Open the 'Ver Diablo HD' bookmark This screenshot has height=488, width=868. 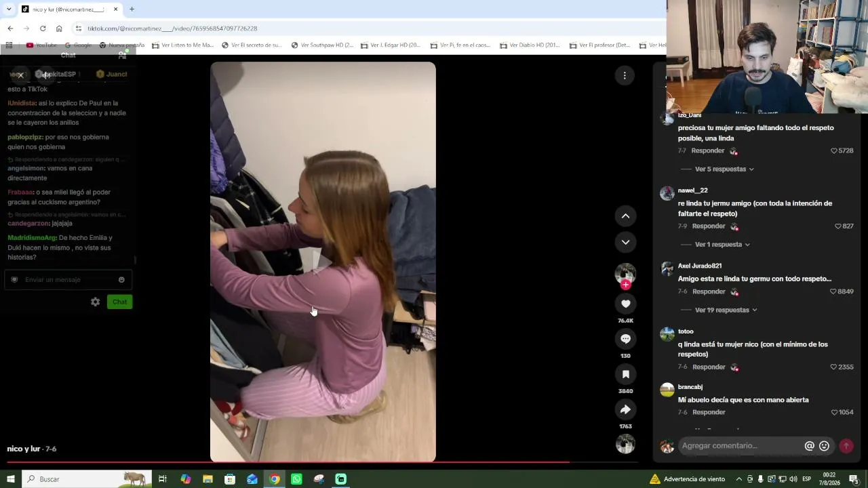tap(530, 45)
